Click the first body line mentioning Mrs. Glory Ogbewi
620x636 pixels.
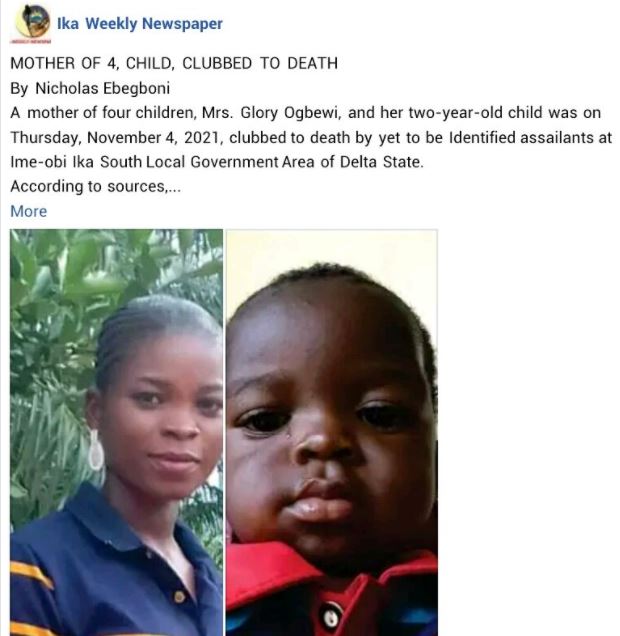306,113
